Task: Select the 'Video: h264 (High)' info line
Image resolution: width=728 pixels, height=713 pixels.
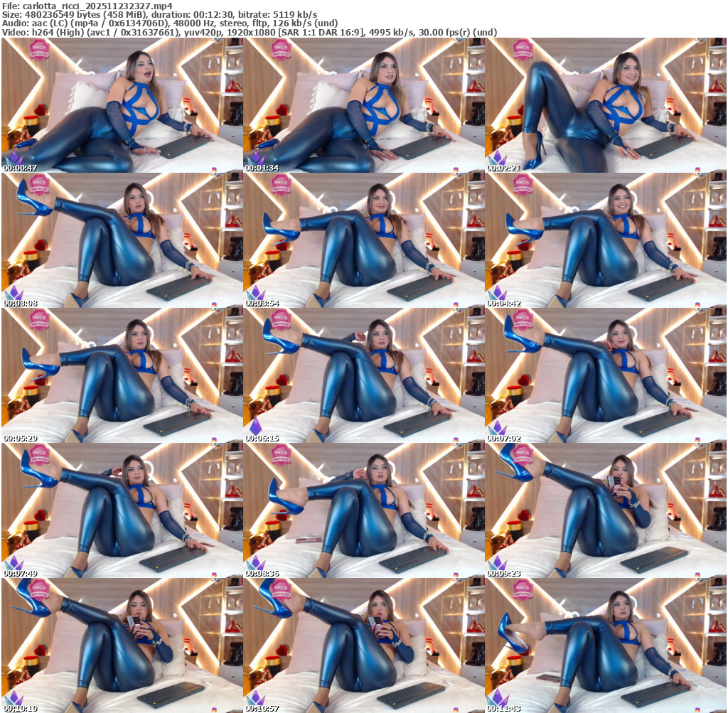Action: [250, 33]
